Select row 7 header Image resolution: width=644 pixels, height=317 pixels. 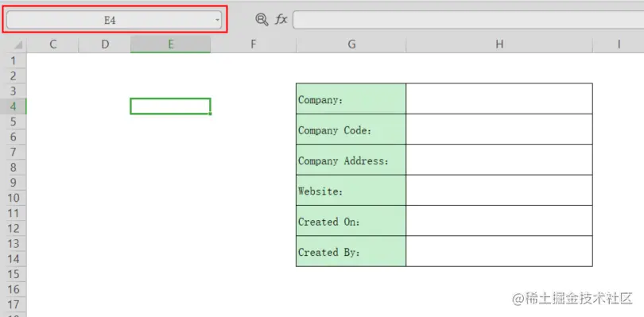(x=14, y=152)
